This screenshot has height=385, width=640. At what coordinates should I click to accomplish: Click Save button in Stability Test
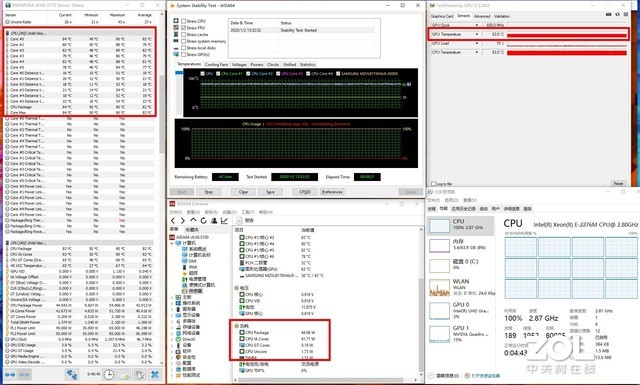click(x=270, y=192)
